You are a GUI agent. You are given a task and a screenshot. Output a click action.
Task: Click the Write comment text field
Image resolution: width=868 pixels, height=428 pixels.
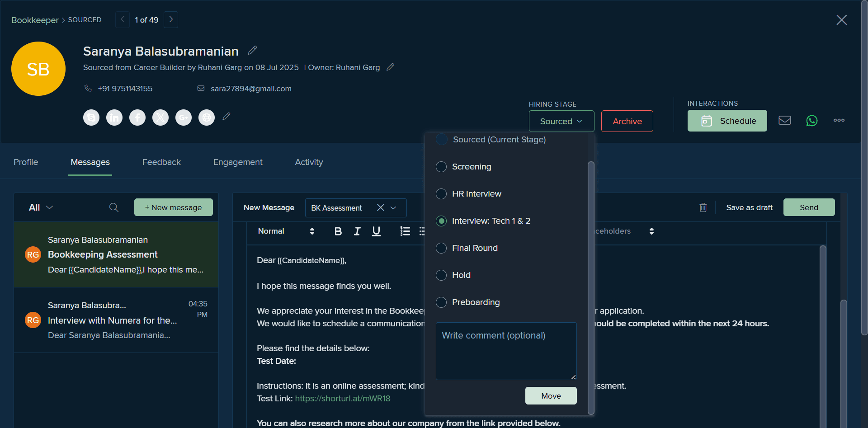pos(506,351)
